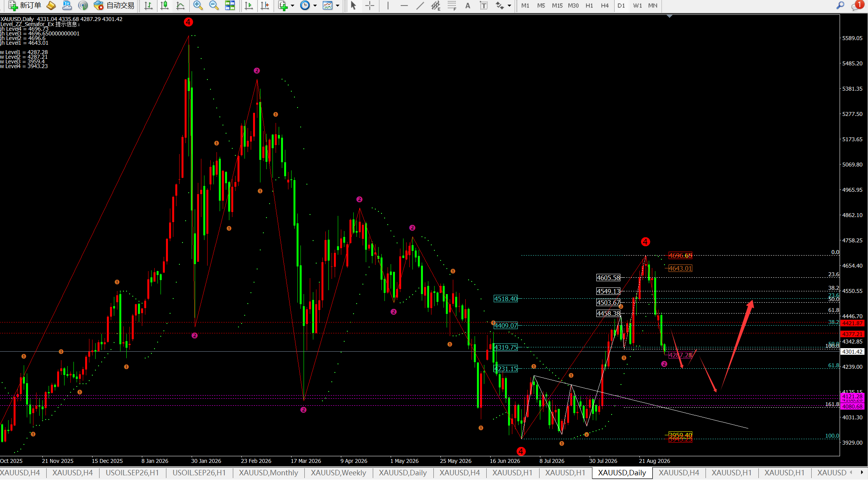Set timeframe to M15
Viewport: 868px width, 480px height.
pos(557,5)
